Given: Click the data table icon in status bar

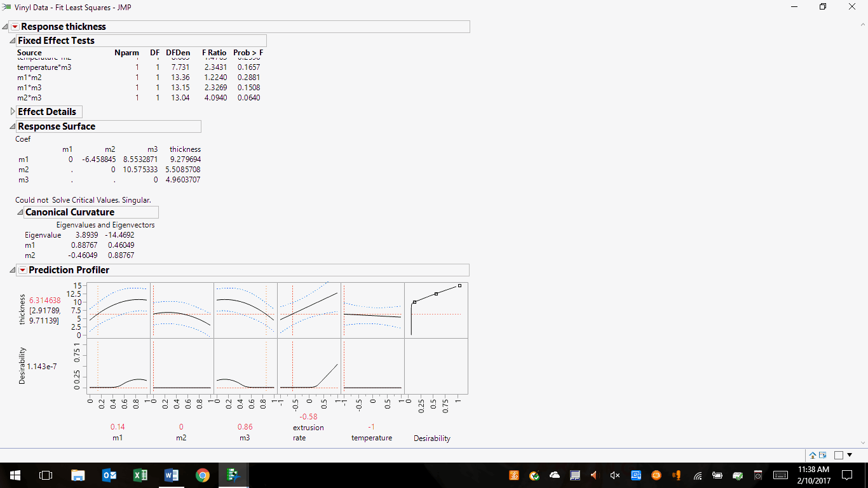Looking at the screenshot, I should [823, 455].
